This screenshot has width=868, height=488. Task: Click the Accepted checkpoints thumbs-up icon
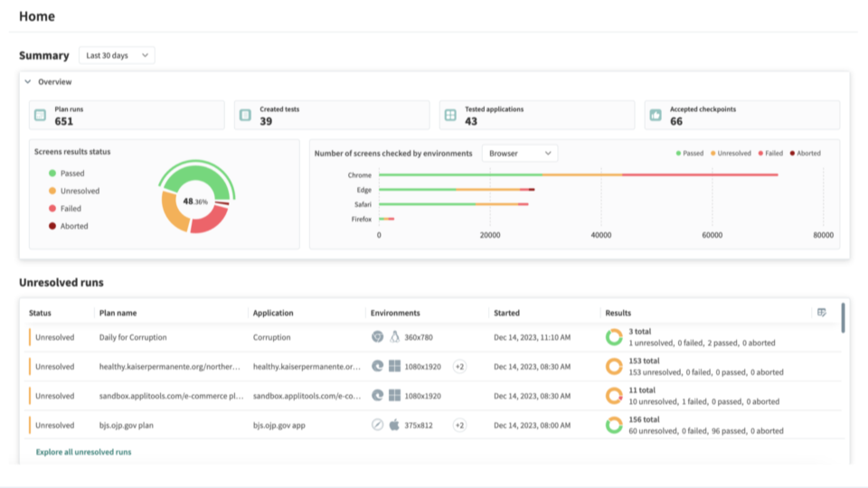pyautogui.click(x=656, y=116)
